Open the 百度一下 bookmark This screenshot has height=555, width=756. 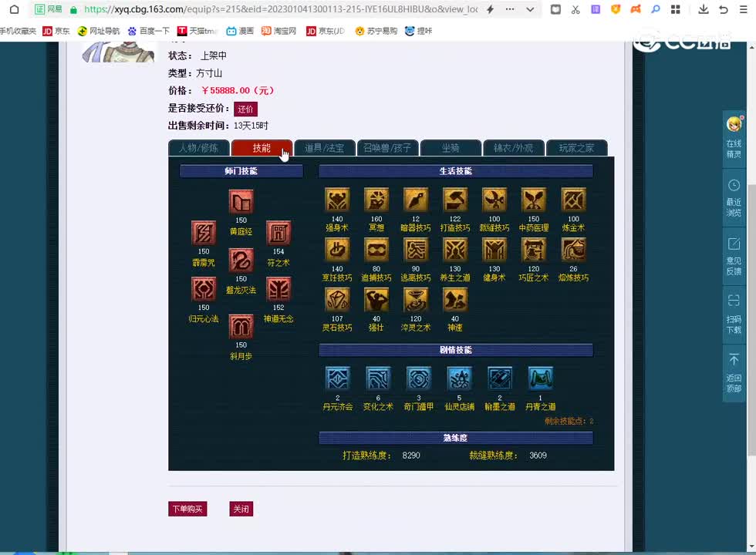click(x=148, y=31)
